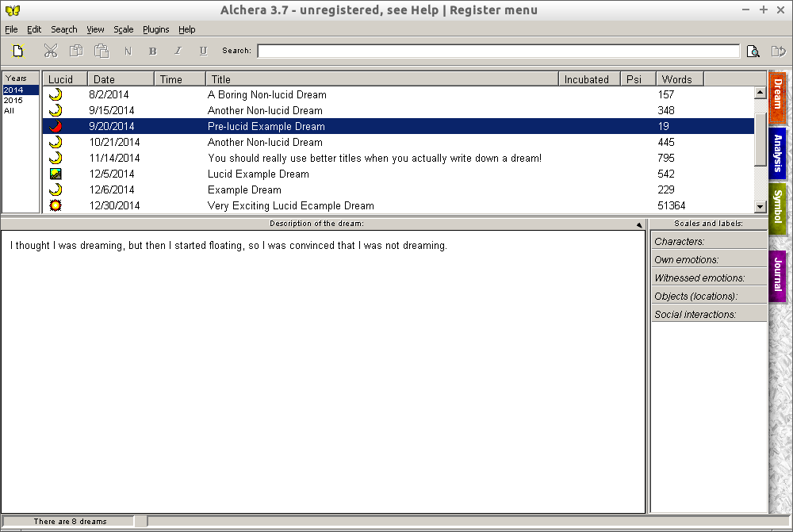The height and width of the screenshot is (532, 793).
Task: Open the Edit menu
Action: [34, 29]
